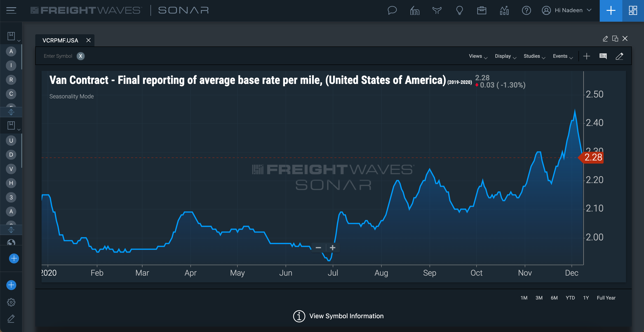Select the 6M time range
The image size is (644, 332).
coord(554,298)
